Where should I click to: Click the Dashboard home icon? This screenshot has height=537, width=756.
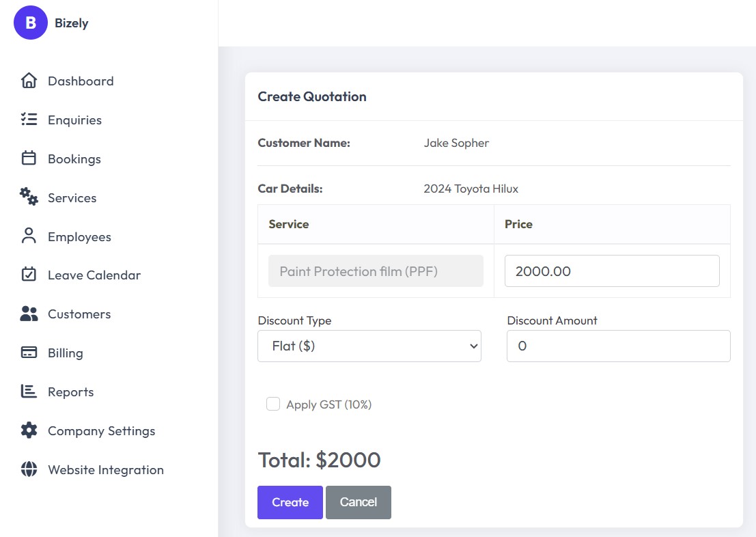pos(29,81)
